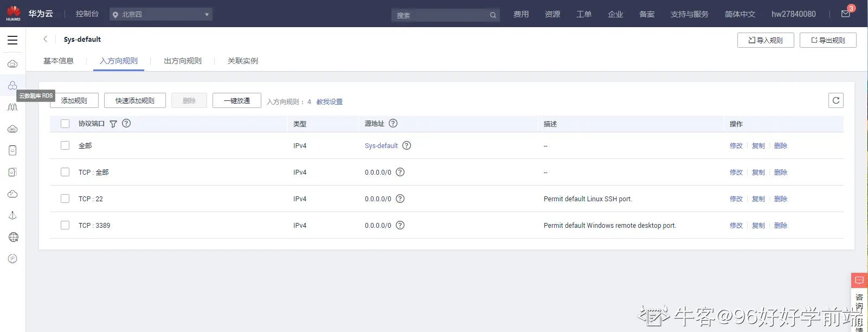Click 复制 in the TCP : 22 row
The width and height of the screenshot is (868, 332).
758,199
